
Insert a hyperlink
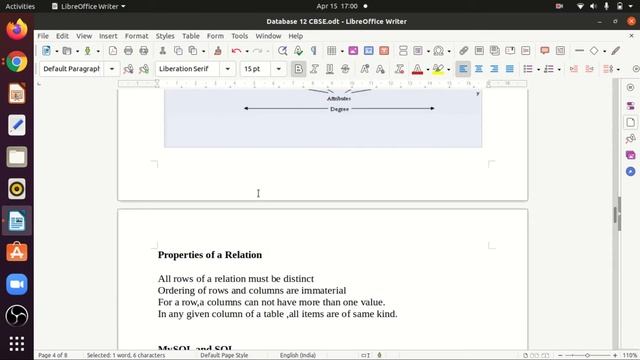[463, 51]
